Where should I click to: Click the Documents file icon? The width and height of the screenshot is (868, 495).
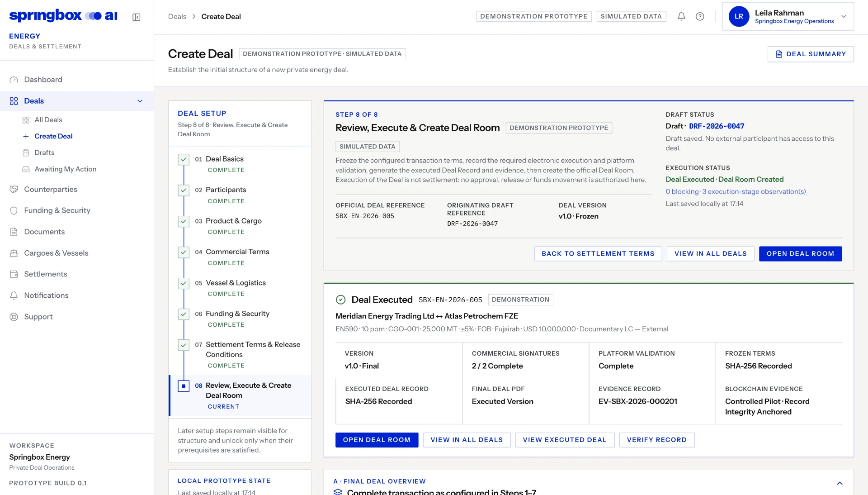(x=14, y=232)
